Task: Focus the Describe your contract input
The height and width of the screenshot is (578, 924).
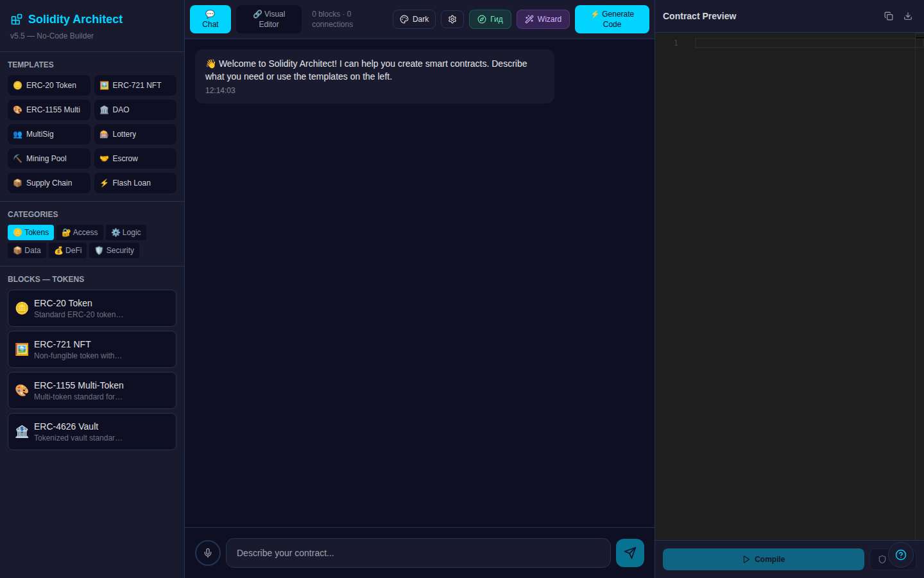Action: [418, 553]
